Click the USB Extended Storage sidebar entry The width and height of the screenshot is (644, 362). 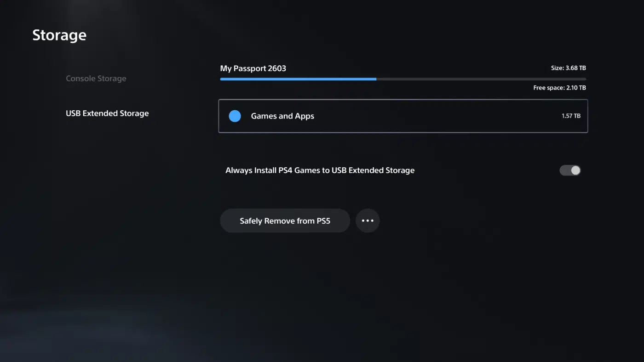107,113
